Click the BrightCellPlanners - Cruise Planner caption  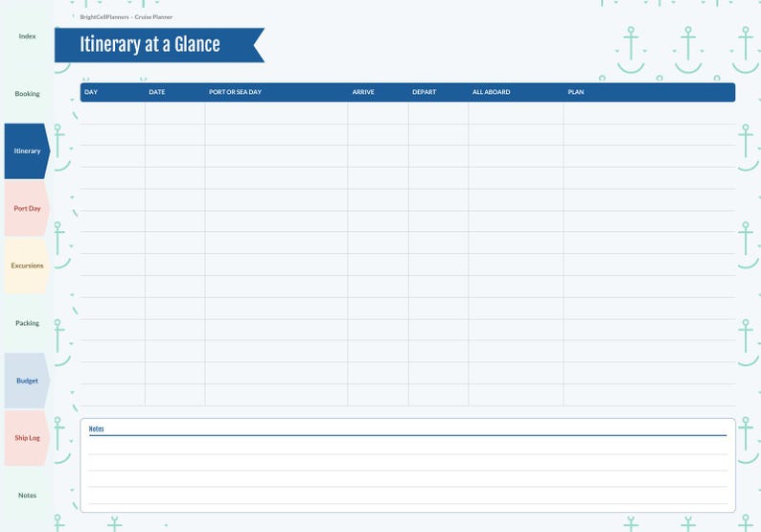pyautogui.click(x=127, y=17)
